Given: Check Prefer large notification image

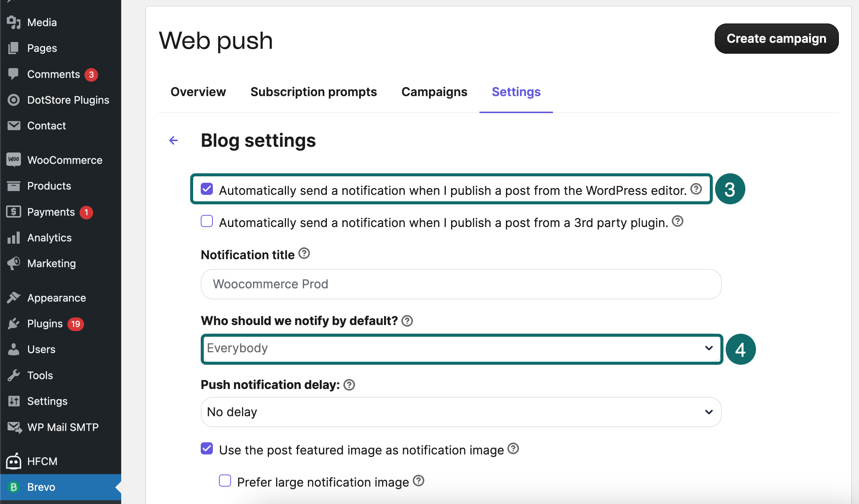Looking at the screenshot, I should [225, 481].
